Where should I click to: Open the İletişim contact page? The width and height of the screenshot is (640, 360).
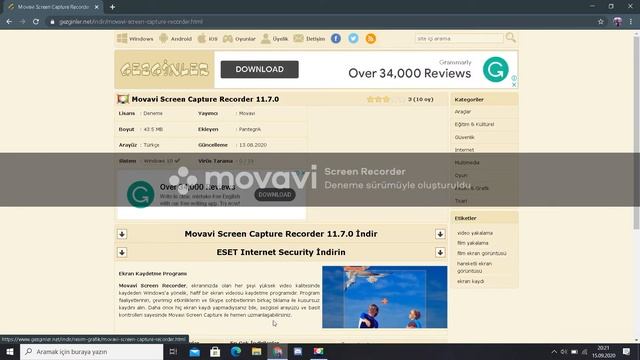click(x=309, y=39)
